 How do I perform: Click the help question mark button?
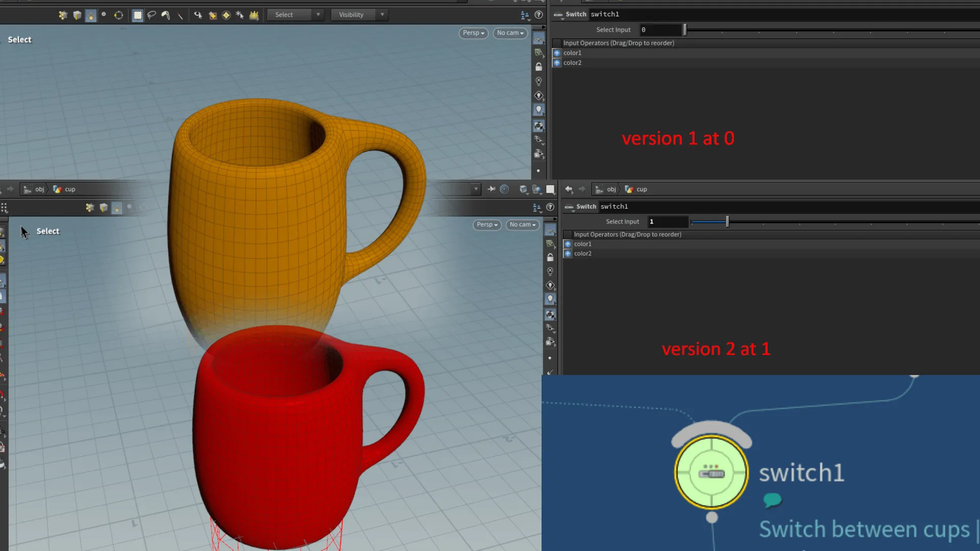click(x=539, y=15)
